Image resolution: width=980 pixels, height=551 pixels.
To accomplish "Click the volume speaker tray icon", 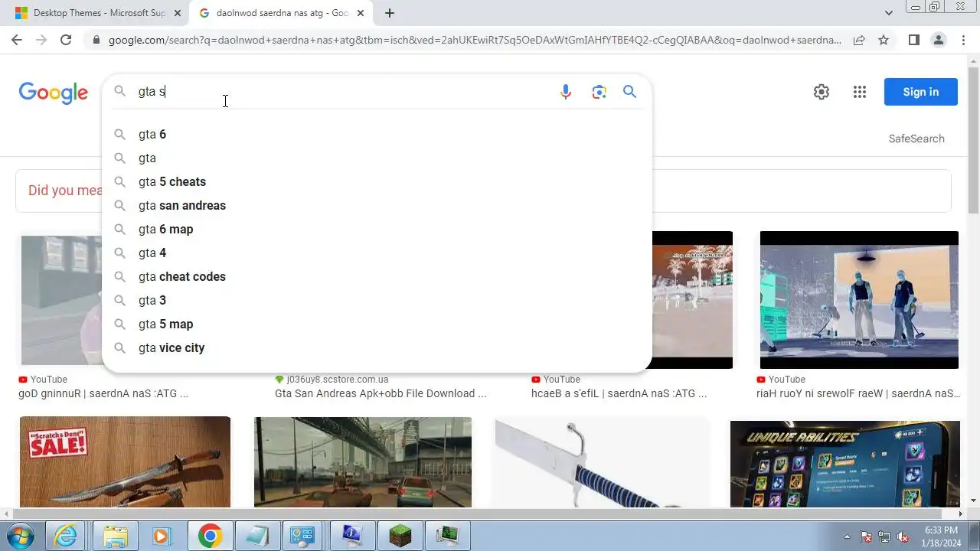I will point(903,536).
